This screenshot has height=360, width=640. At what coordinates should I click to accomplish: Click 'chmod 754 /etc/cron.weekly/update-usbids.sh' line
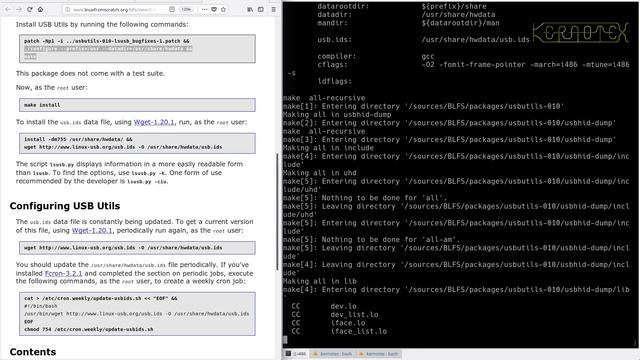pyautogui.click(x=89, y=329)
